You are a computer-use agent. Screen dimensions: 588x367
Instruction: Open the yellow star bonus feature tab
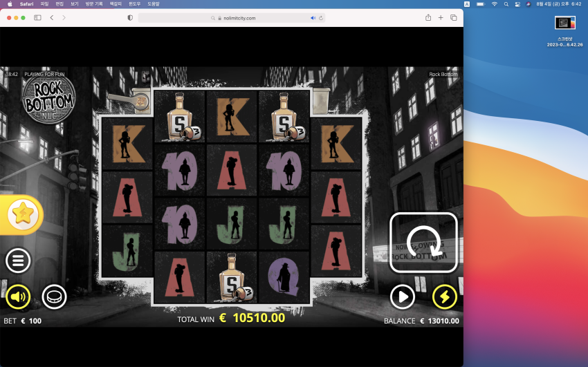(23, 215)
